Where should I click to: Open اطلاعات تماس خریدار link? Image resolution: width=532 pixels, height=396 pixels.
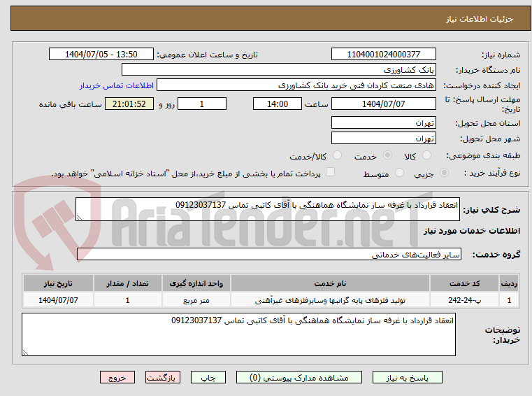(117, 85)
